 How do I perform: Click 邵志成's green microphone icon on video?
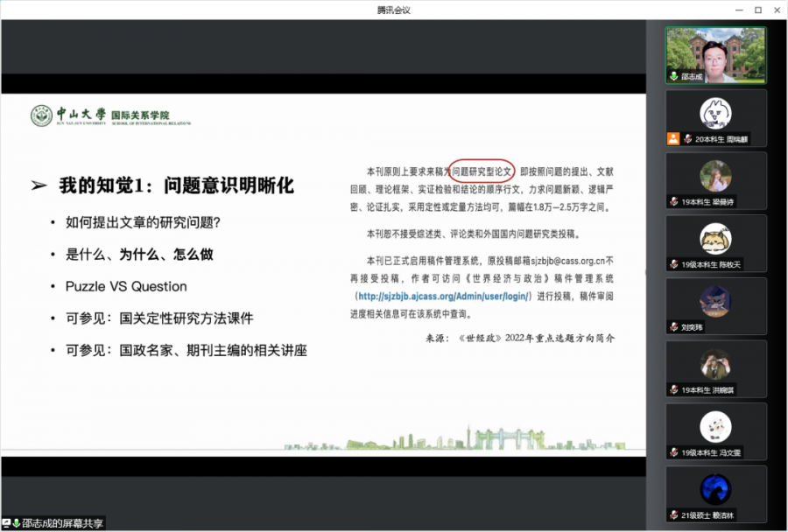(x=674, y=77)
